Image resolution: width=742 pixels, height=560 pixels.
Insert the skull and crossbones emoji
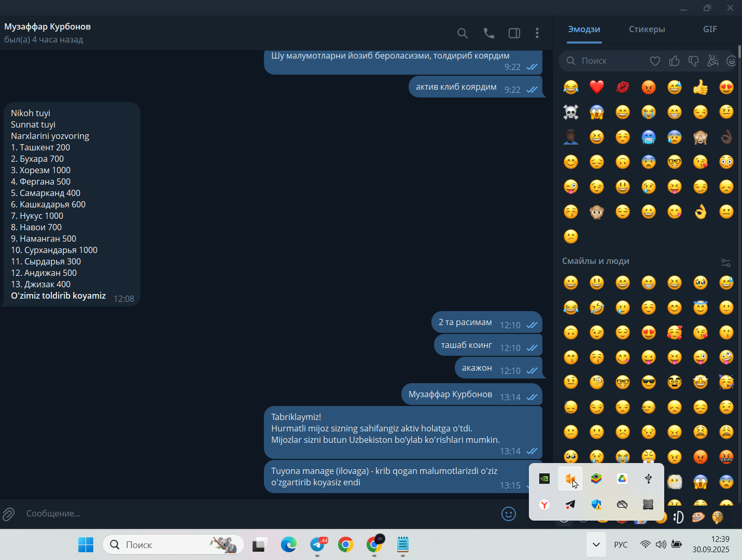pyautogui.click(x=571, y=112)
